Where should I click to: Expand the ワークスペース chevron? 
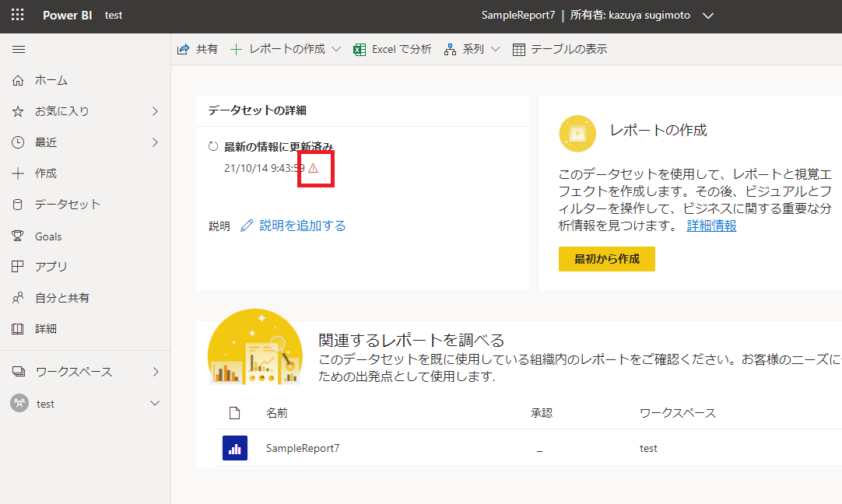[x=156, y=372]
